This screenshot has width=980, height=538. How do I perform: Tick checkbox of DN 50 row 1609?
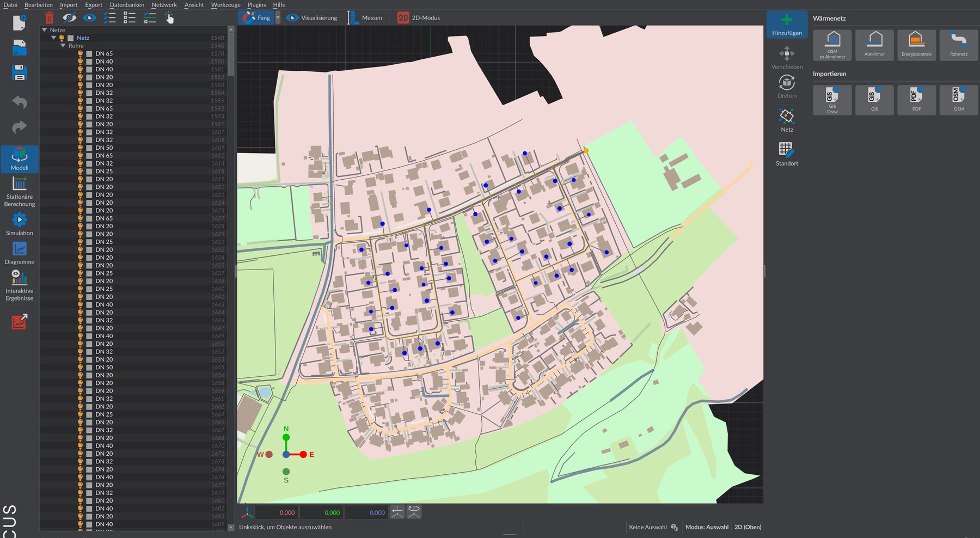89,148
